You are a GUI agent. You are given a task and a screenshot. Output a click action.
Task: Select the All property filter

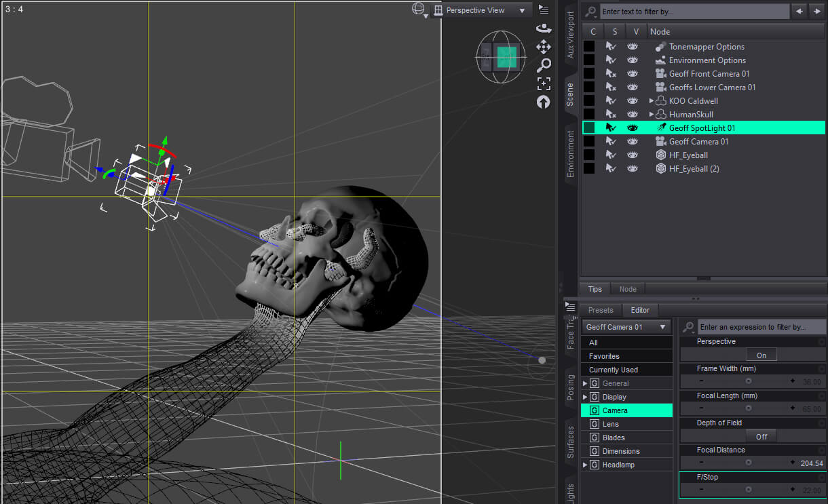coord(626,343)
